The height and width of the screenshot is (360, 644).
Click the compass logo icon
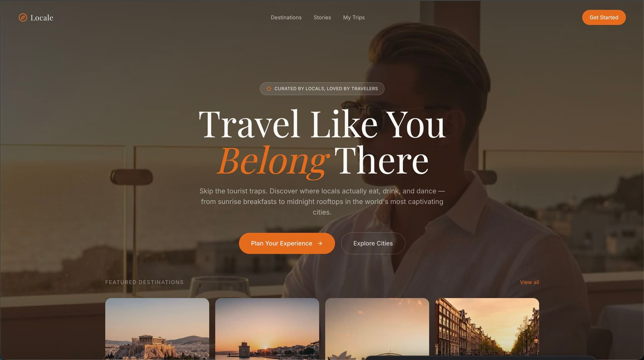(x=23, y=17)
